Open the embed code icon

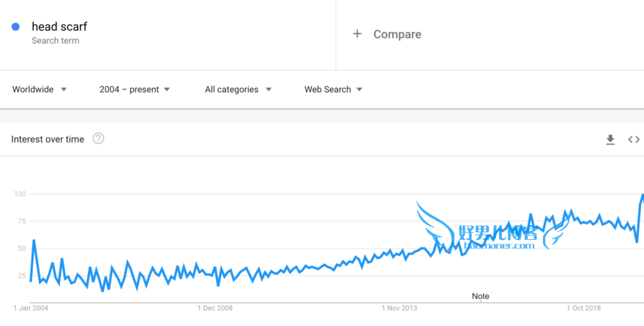pyautogui.click(x=634, y=140)
